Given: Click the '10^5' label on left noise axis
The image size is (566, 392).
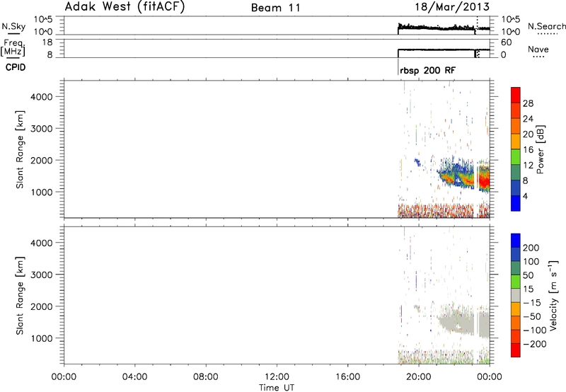Looking at the screenshot, I should click(43, 20).
